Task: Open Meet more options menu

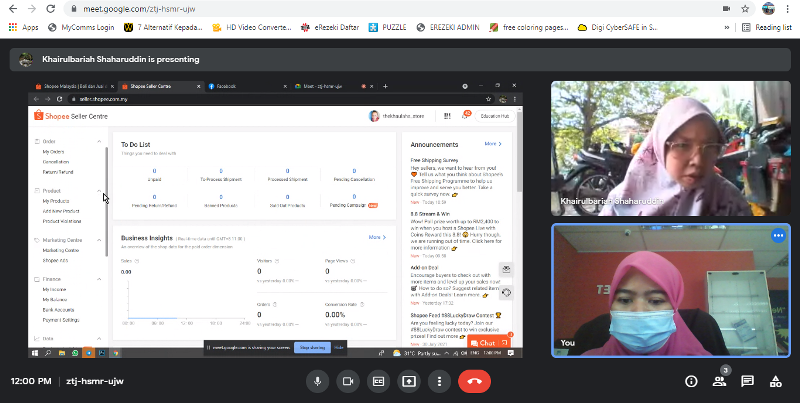Action: (439, 381)
